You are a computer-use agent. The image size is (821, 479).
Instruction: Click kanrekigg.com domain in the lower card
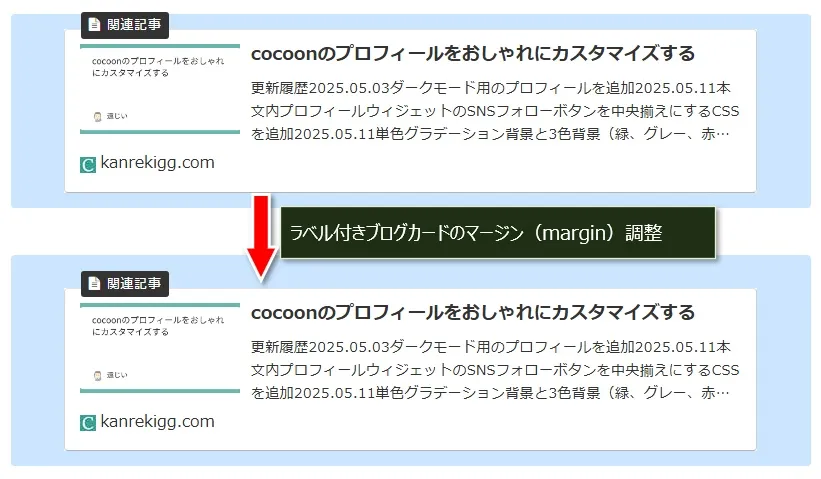point(157,422)
